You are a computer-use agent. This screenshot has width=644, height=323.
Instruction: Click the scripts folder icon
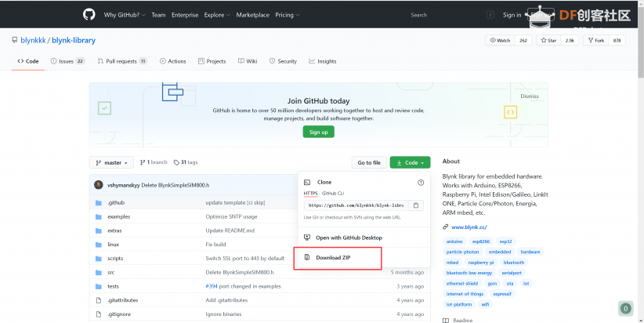(99, 259)
